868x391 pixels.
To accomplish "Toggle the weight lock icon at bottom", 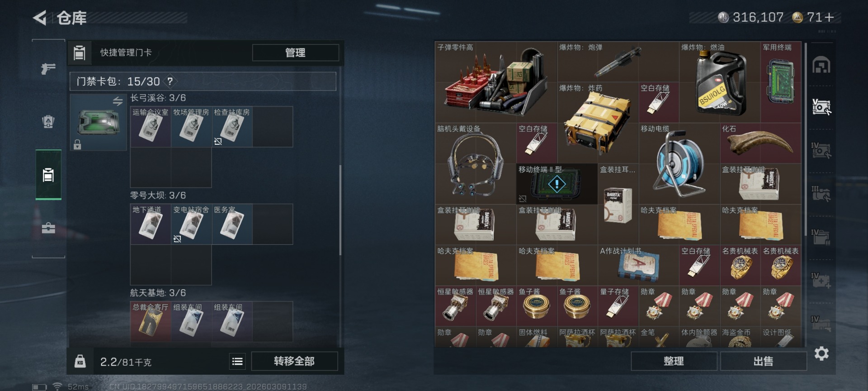I will (x=80, y=361).
